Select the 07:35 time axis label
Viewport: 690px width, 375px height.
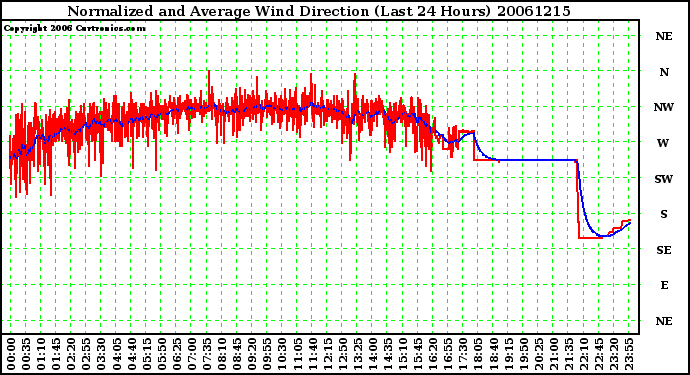(x=207, y=354)
